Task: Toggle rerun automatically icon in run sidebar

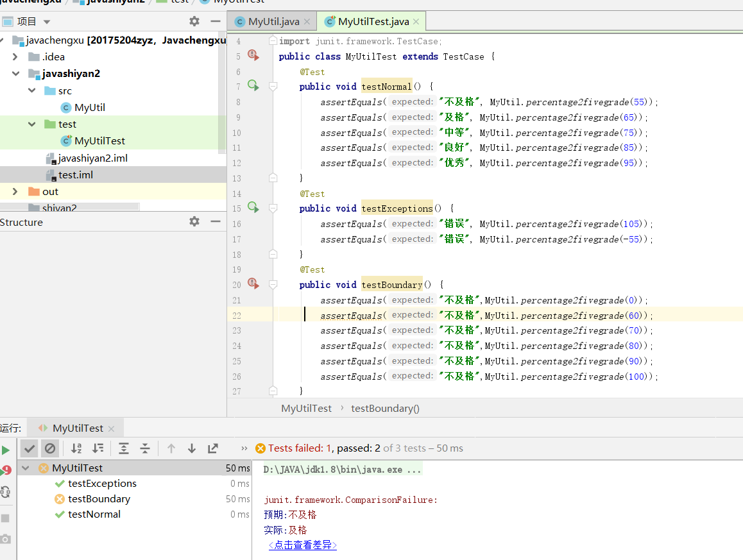Action: point(6,492)
